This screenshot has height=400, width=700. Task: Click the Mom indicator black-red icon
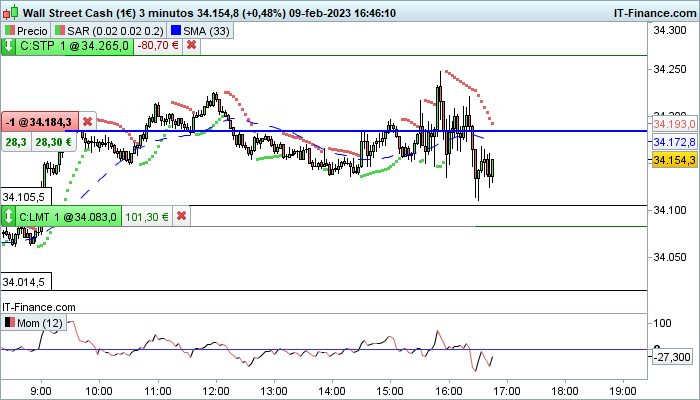(9, 323)
